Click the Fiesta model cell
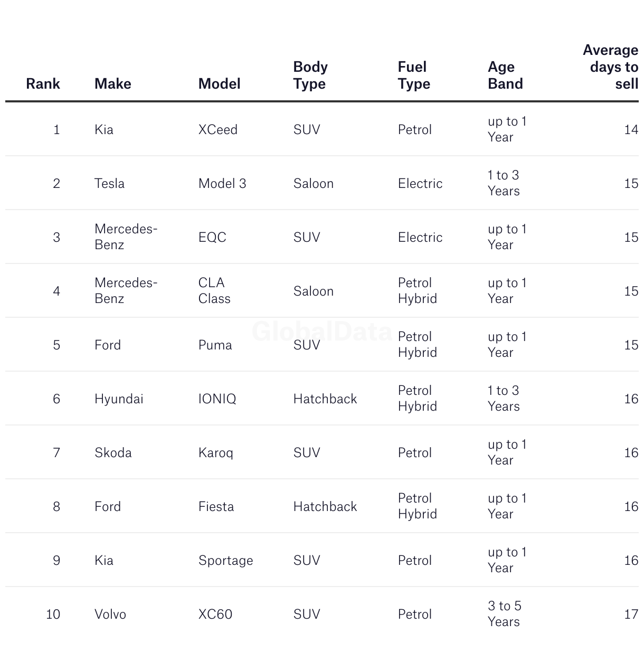644x662 pixels. (216, 506)
